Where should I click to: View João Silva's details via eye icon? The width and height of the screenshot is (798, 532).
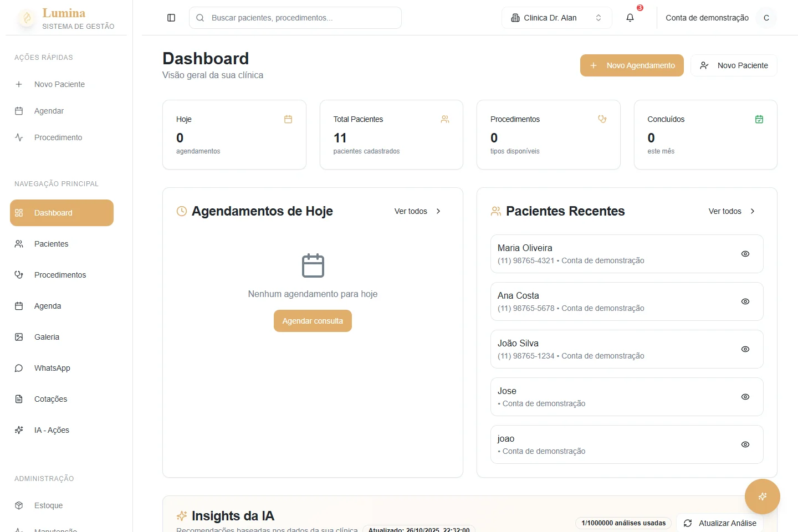[745, 349]
